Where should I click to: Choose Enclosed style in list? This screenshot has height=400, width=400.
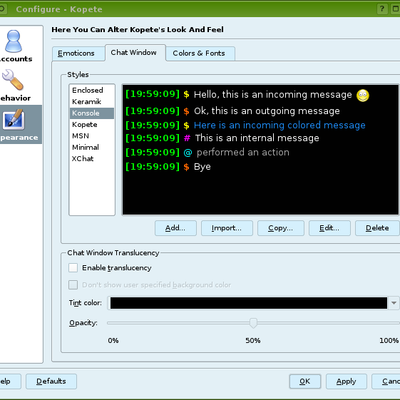[92, 90]
